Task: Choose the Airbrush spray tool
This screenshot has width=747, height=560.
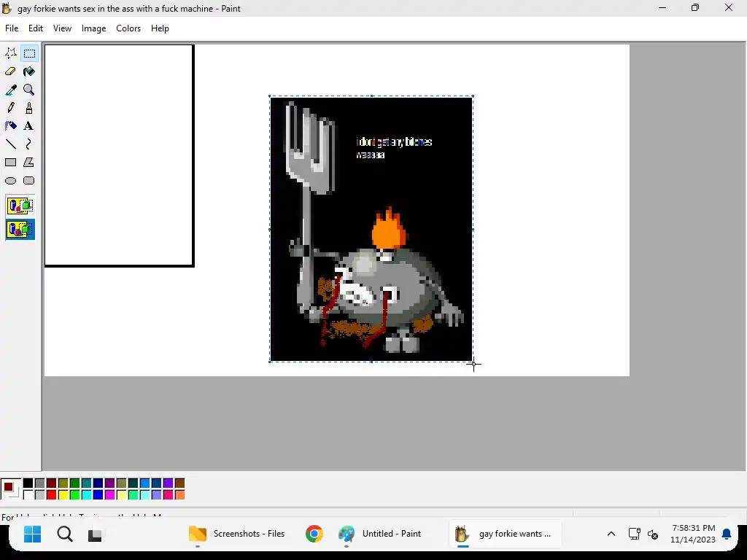Action: click(11, 125)
